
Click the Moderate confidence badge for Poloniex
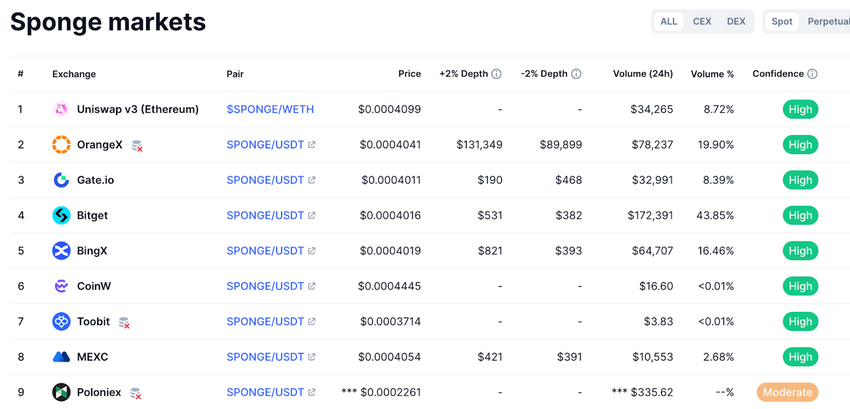coord(786,392)
